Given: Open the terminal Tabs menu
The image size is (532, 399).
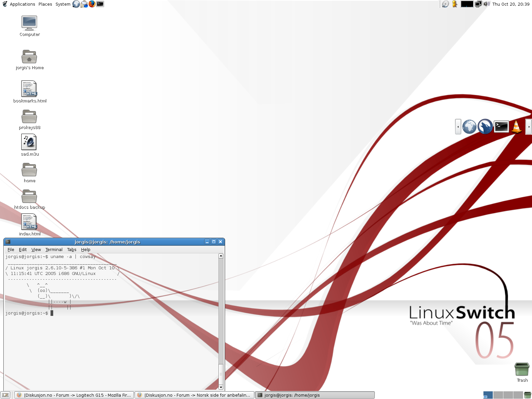Looking at the screenshot, I should coord(71,249).
